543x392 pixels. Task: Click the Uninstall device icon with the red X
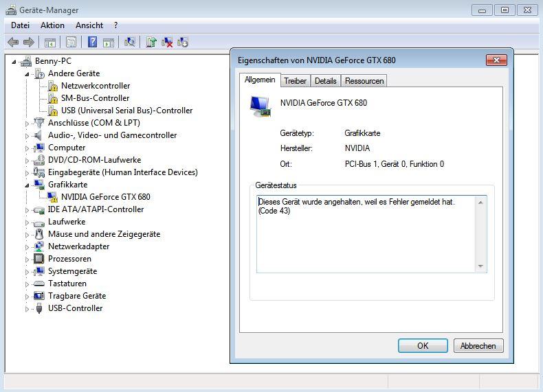tap(167, 42)
